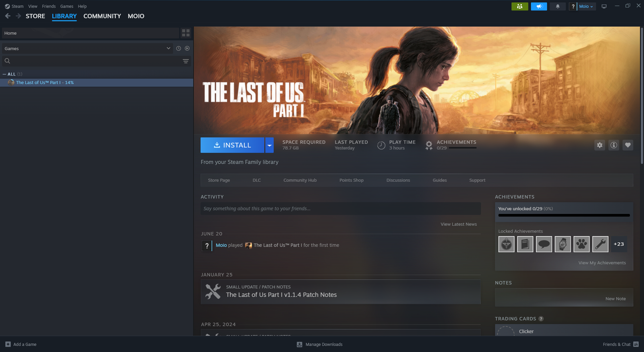Open game settings gear icon

599,145
